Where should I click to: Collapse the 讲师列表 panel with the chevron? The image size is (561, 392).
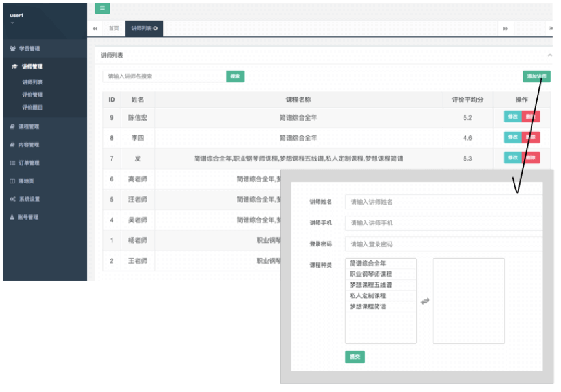click(x=550, y=56)
